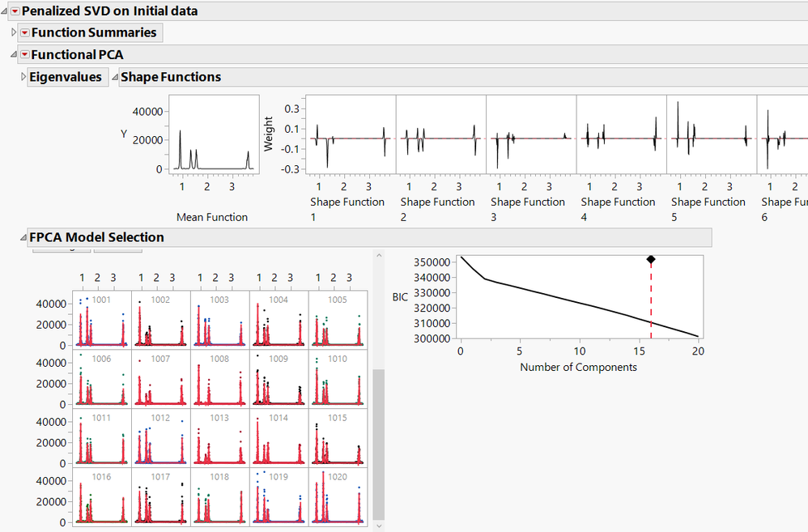The width and height of the screenshot is (808, 532).
Task: Click the Y axis label of Mean Function
Action: pyautogui.click(x=124, y=134)
